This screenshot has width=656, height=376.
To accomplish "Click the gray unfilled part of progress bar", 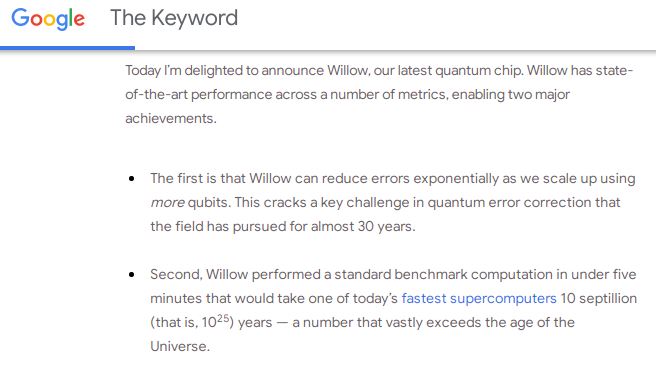I will click(395, 51).
